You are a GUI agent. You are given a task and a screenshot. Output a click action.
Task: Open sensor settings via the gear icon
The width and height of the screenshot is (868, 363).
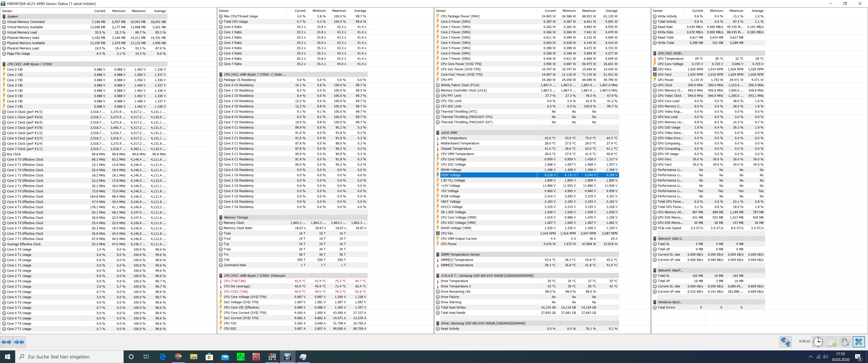pyautogui.click(x=845, y=342)
